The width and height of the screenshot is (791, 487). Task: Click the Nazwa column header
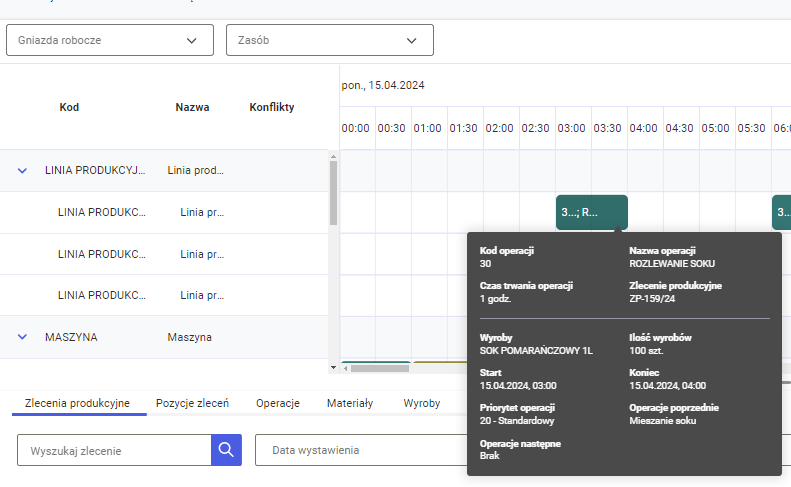tap(192, 107)
